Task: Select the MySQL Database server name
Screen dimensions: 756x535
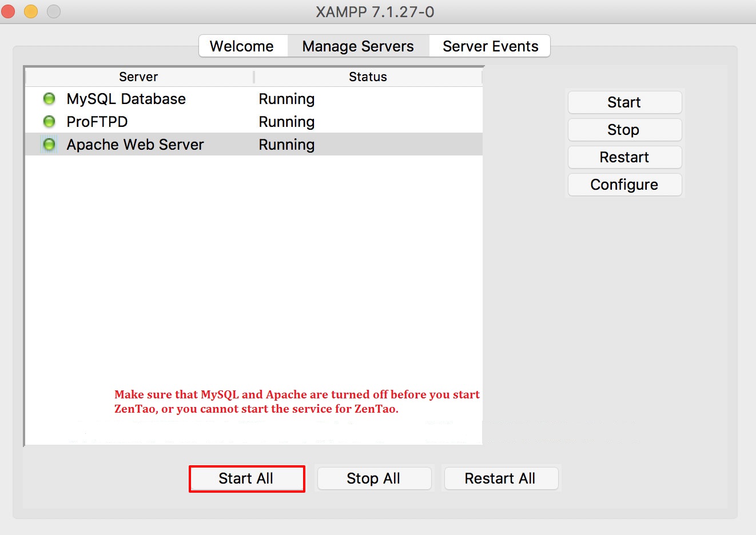Action: [x=126, y=99]
